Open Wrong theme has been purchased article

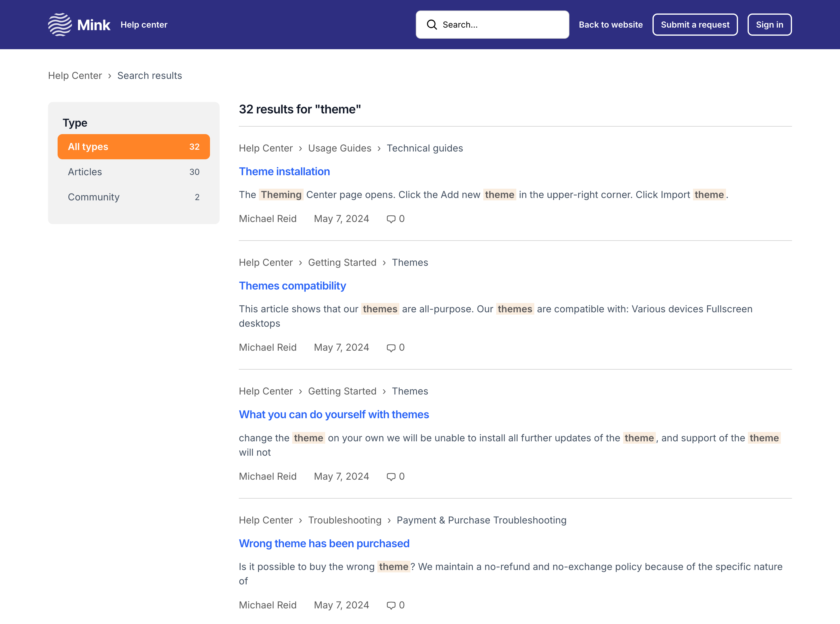coord(324,543)
